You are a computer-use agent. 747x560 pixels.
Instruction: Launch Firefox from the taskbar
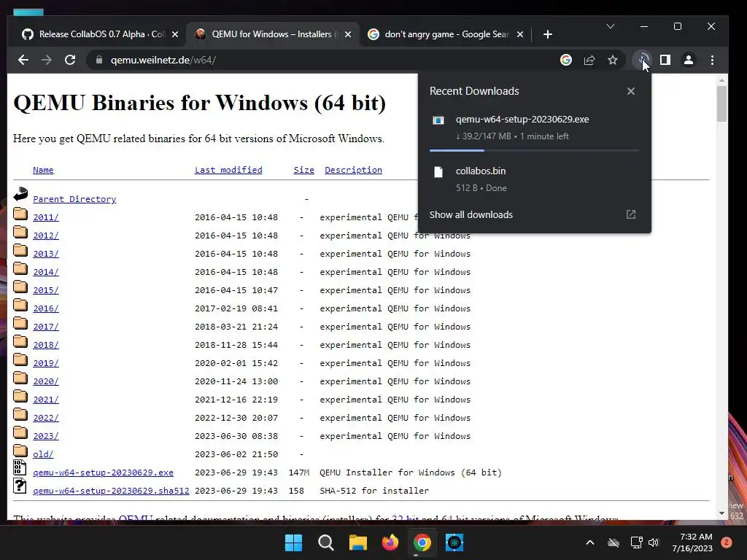390,542
